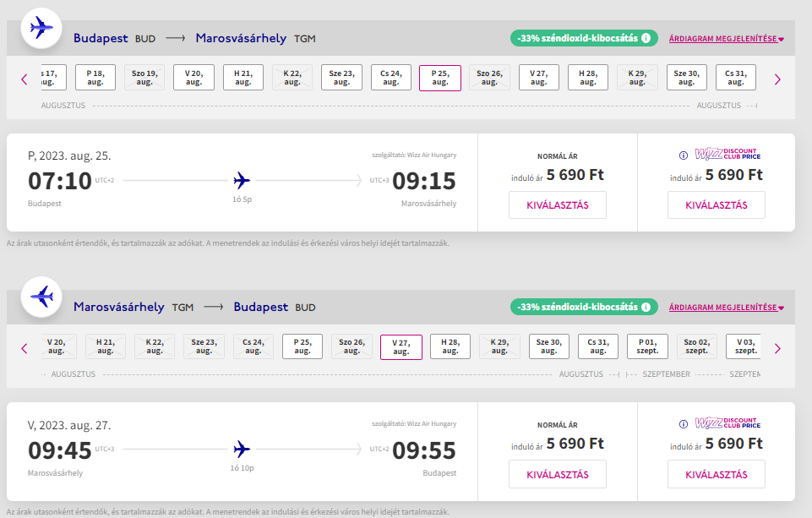Click info icon beside outbound WIZZ Discount Club price

[x=684, y=155]
